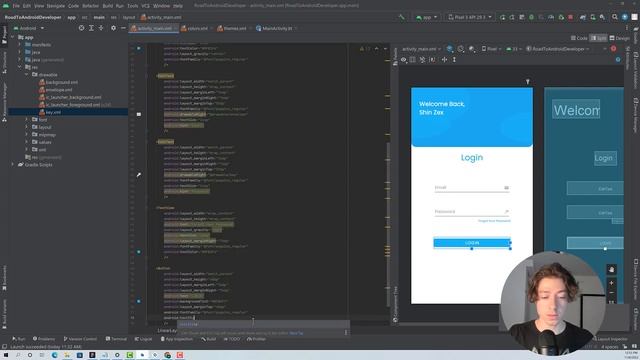
Task: Switch editor to Code view
Action: 579,38
